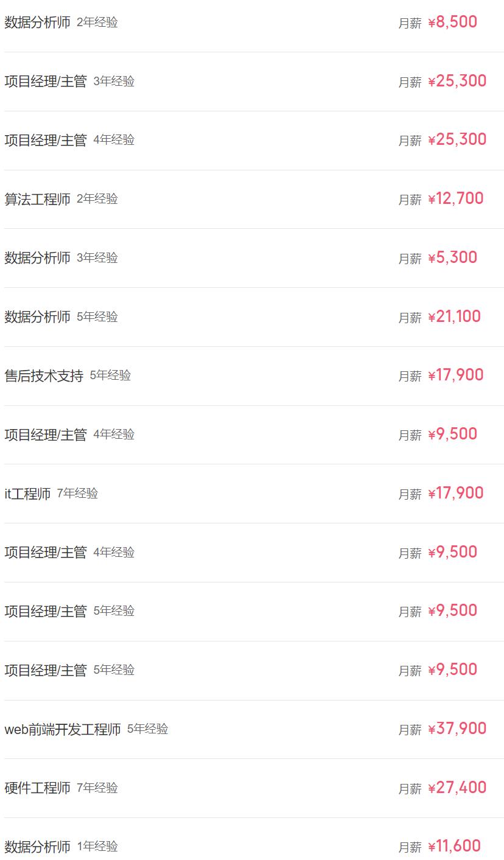Select the 项目经理/主管 3年经验 listing title
This screenshot has height=860, width=504.
coord(46,82)
